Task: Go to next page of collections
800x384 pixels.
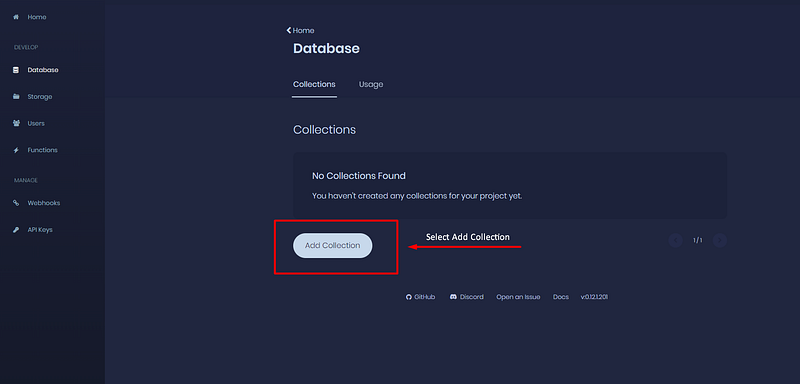Action: (x=720, y=240)
